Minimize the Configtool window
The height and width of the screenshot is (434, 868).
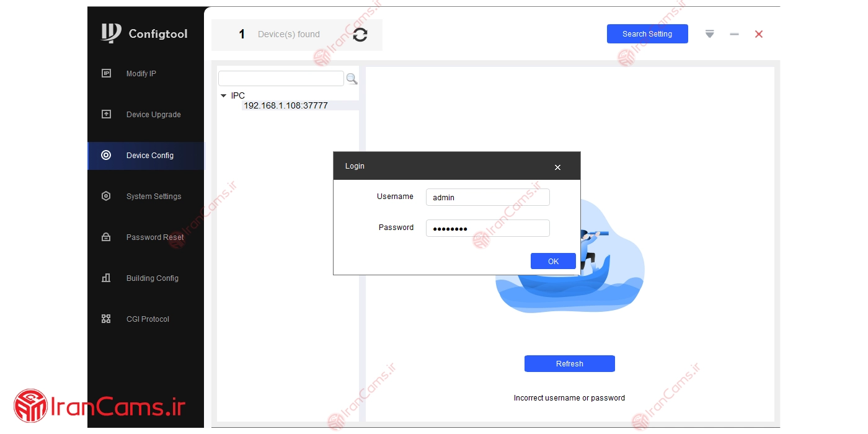point(735,34)
